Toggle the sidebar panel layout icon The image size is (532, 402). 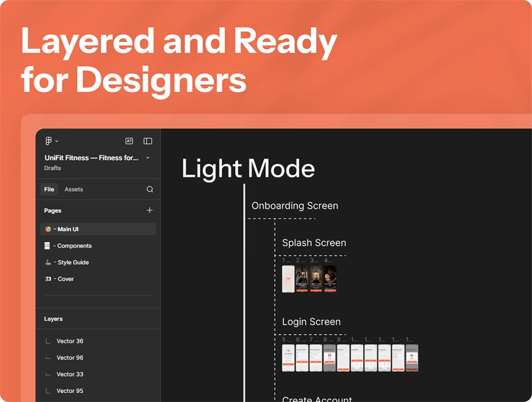coord(148,141)
